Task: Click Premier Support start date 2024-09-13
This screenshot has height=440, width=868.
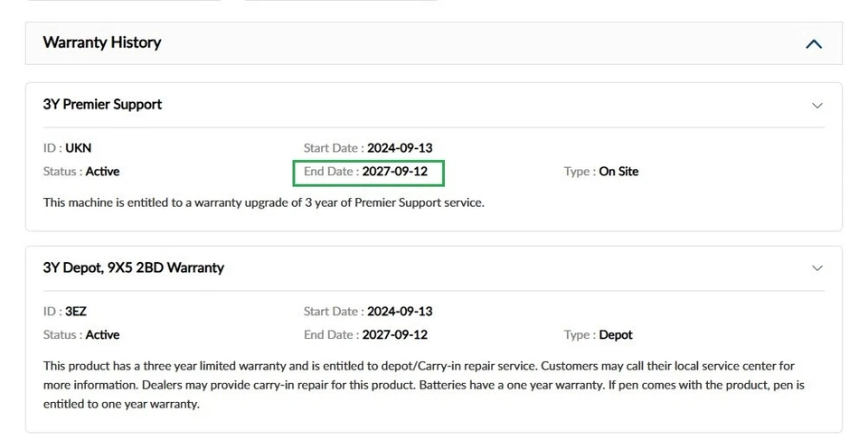Action: 400,148
